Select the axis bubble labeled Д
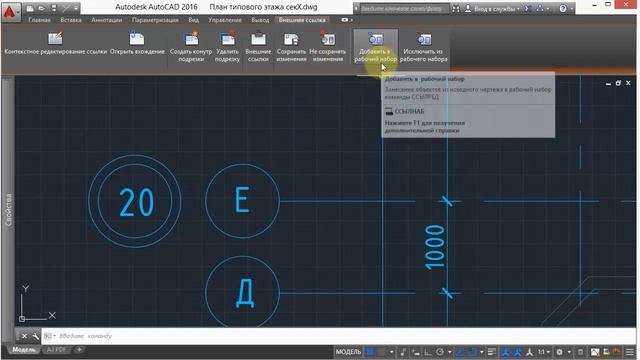Image resolution: width=640 pixels, height=360 pixels. [x=242, y=293]
